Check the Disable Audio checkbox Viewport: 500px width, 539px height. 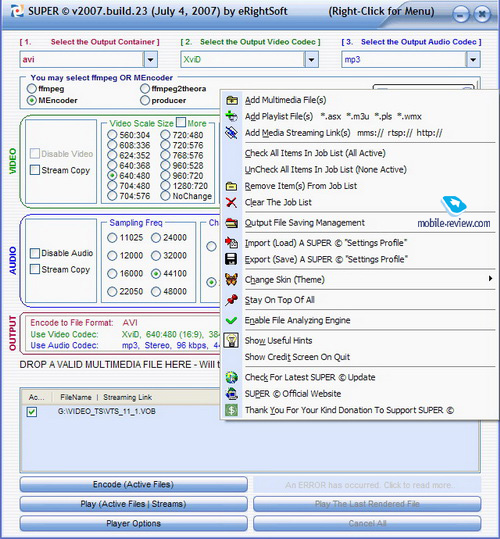[x=35, y=253]
